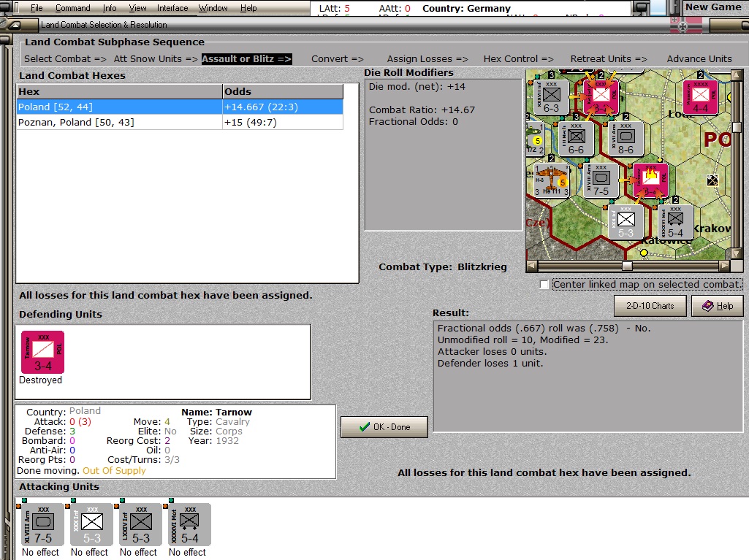Click the Help button with the book icon
Screen dimensions: 749x560
coord(718,306)
